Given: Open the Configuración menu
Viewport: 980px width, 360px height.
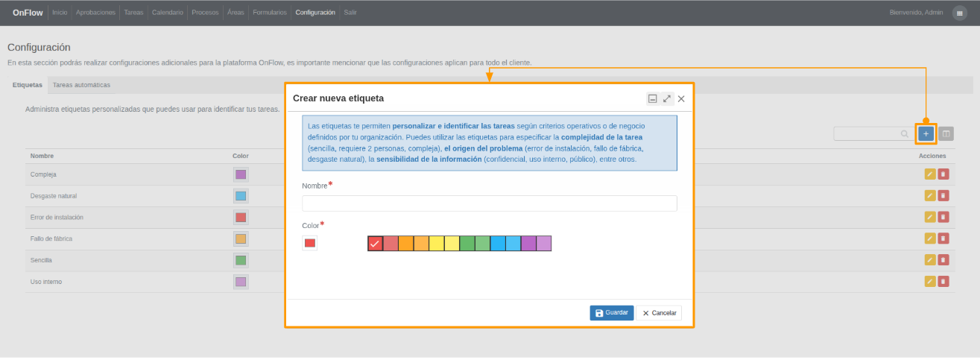Looking at the screenshot, I should (315, 13).
